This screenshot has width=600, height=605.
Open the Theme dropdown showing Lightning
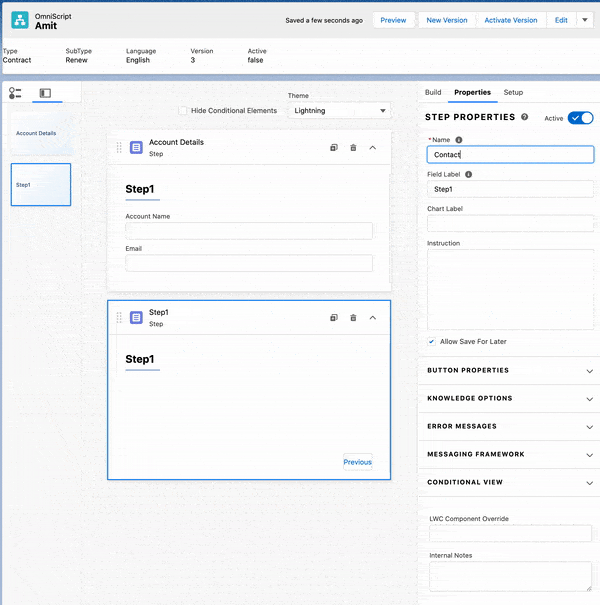tap(338, 111)
